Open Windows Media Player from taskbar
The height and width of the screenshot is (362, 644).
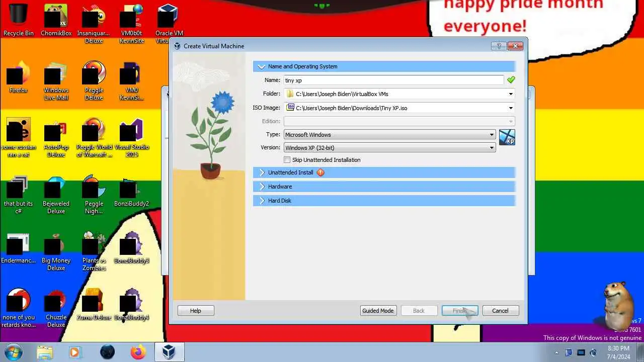click(x=74, y=352)
